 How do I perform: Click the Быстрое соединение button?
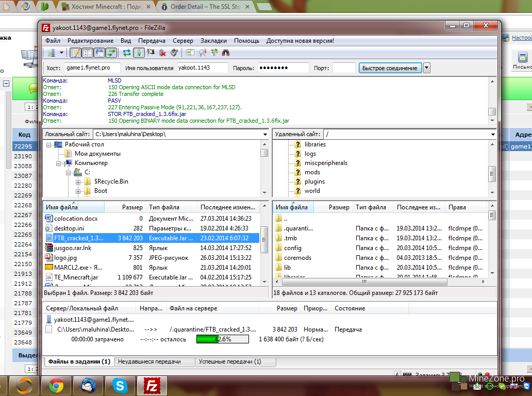tap(390, 68)
